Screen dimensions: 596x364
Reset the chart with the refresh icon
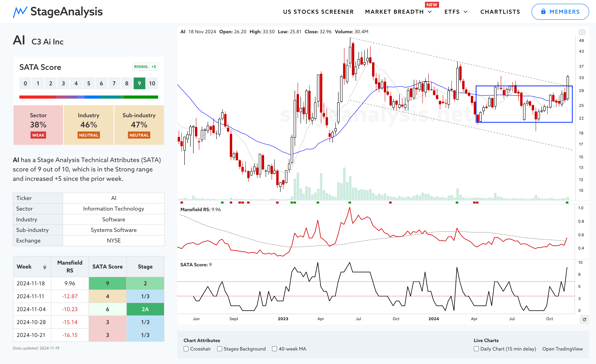coord(584,319)
